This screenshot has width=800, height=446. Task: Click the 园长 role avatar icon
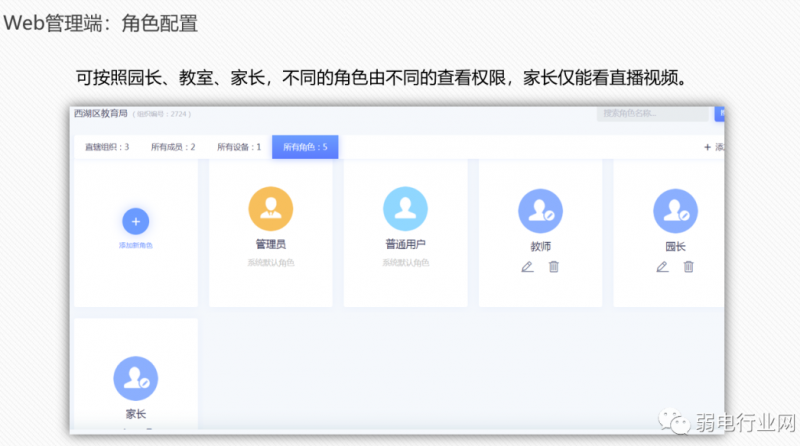point(675,211)
